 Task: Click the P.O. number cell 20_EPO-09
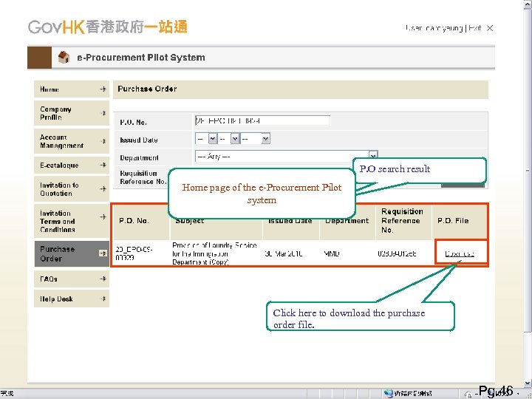(x=134, y=253)
